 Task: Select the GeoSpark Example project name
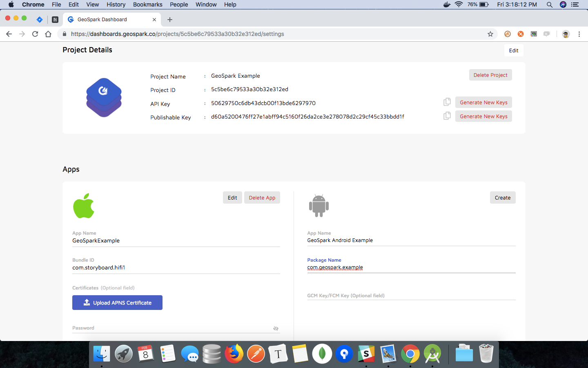click(x=236, y=76)
